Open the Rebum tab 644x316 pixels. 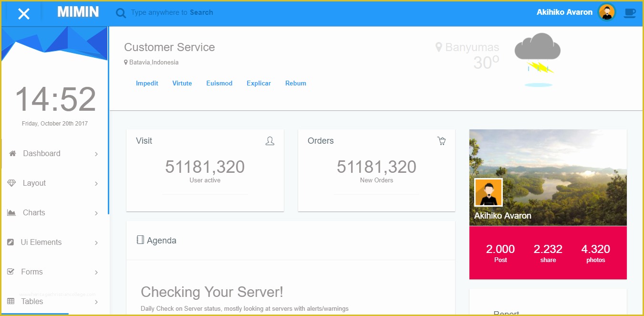[x=295, y=83]
